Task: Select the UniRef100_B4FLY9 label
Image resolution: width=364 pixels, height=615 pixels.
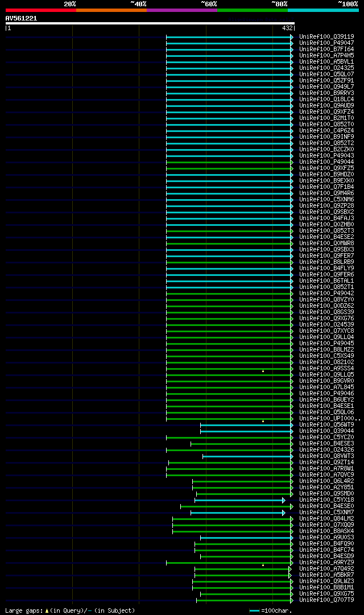Action: coord(326,269)
